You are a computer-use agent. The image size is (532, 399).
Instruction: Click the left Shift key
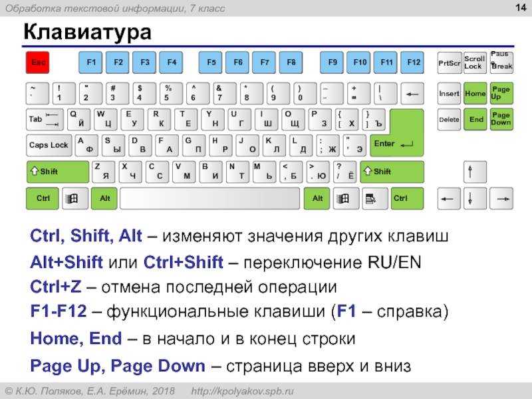point(58,172)
